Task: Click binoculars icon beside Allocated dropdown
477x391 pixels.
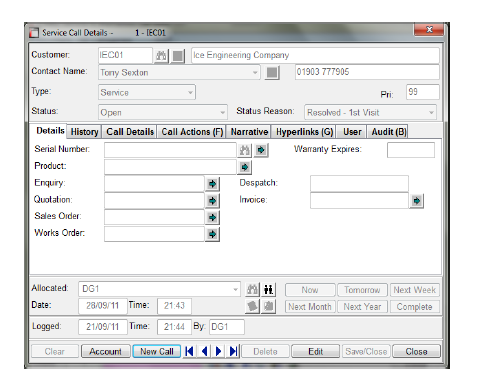Action: pos(252,289)
